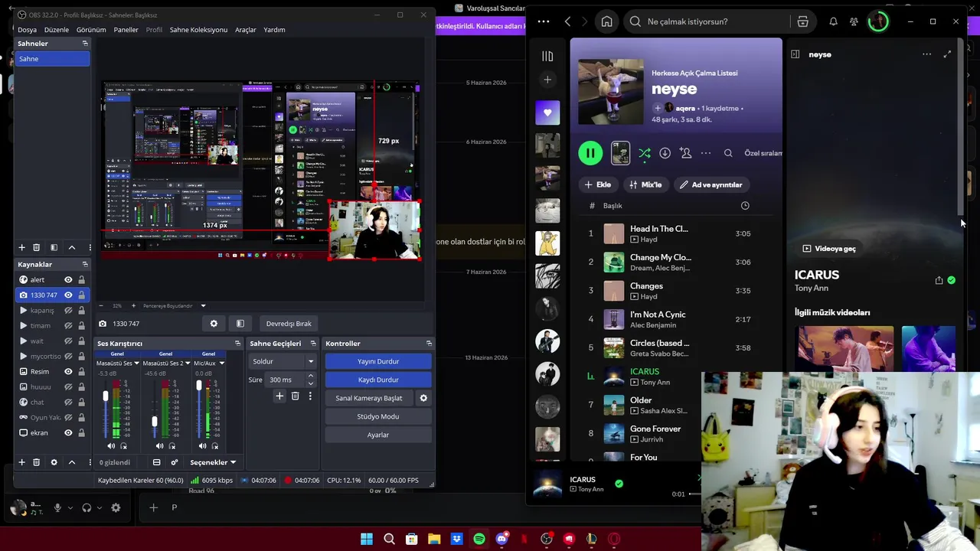Open Masaüstü Ses channel dropdown arrow
This screenshot has height=551, width=980.
click(136, 363)
